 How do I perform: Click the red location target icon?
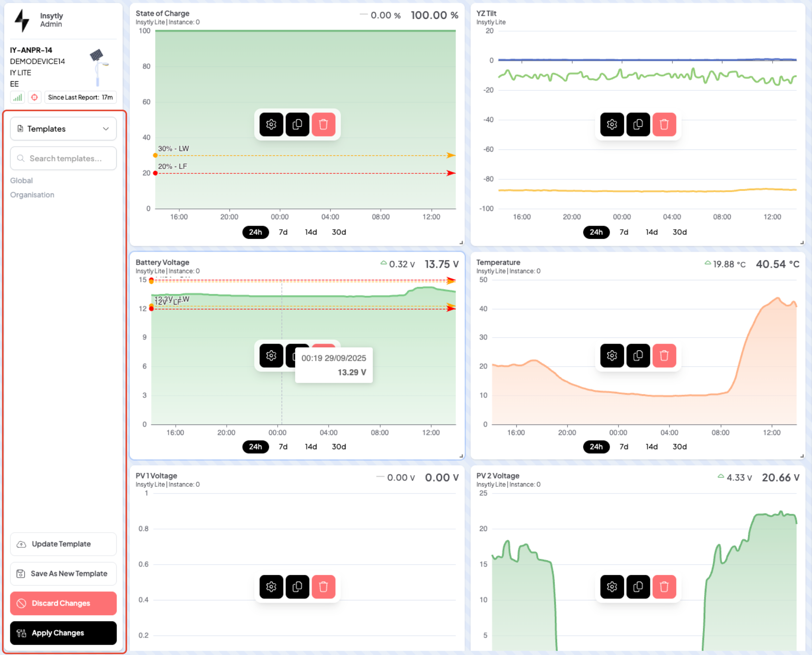(35, 97)
